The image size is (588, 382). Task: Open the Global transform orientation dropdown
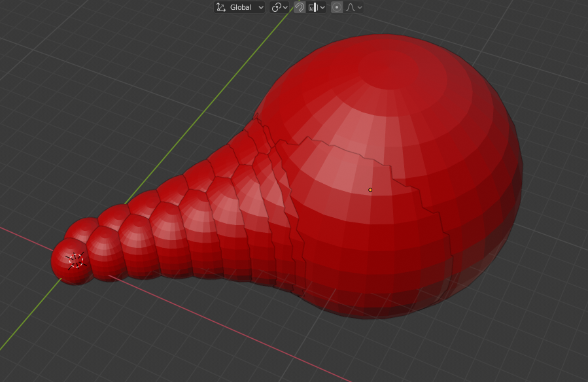pyautogui.click(x=239, y=7)
